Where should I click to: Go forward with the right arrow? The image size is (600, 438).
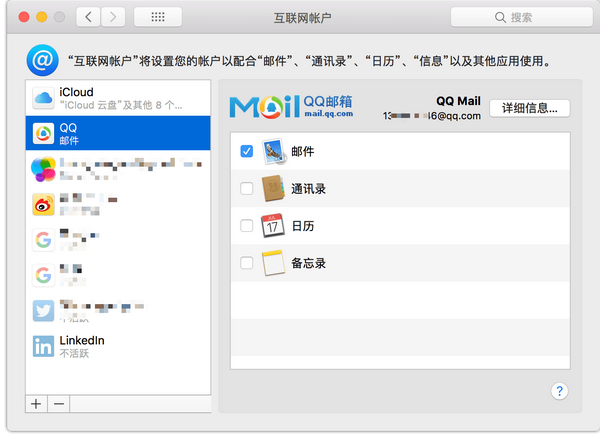113,17
